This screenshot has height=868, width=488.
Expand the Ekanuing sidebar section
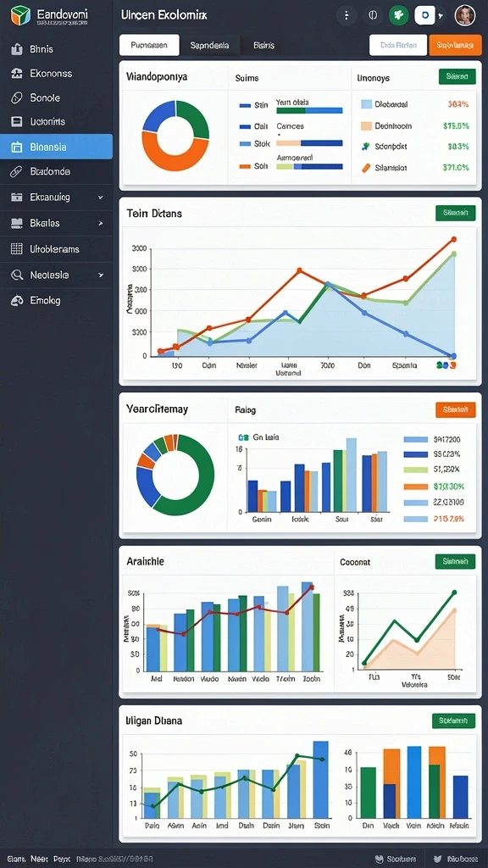(101, 197)
